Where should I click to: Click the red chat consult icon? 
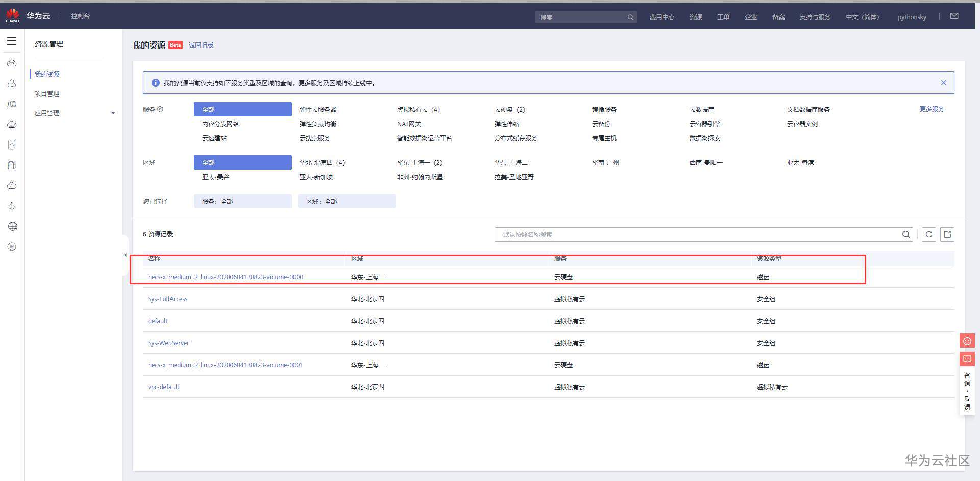(967, 359)
